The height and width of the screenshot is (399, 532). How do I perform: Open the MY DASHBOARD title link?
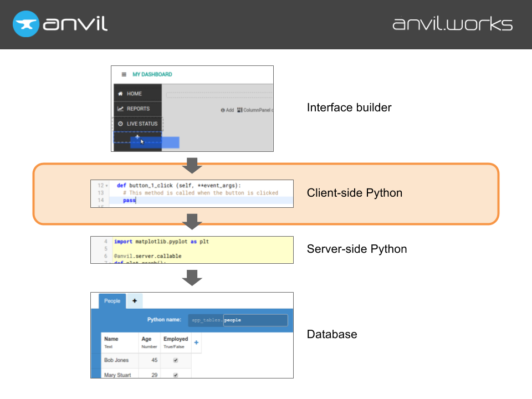[152, 74]
